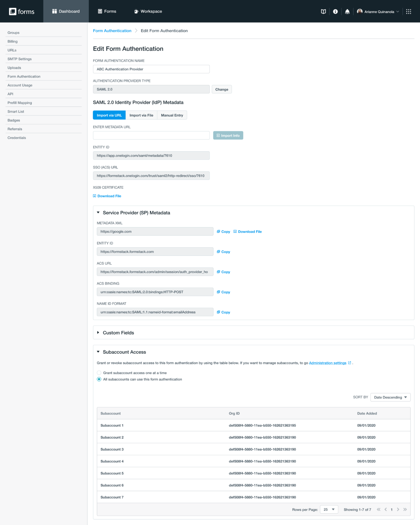This screenshot has height=525, width=420.
Task: Copy the ACS Binding value
Action: point(223,292)
